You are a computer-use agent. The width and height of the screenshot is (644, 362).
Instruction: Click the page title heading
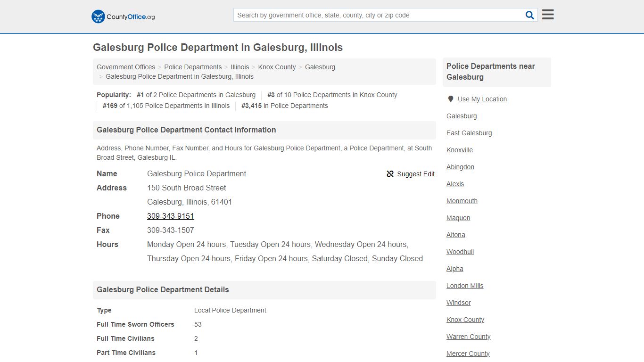click(218, 48)
